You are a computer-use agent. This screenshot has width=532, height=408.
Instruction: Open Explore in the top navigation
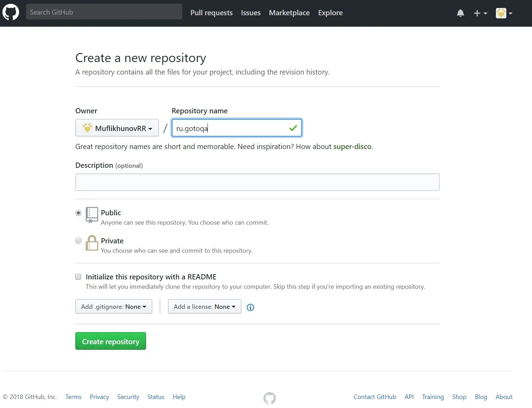coord(330,13)
